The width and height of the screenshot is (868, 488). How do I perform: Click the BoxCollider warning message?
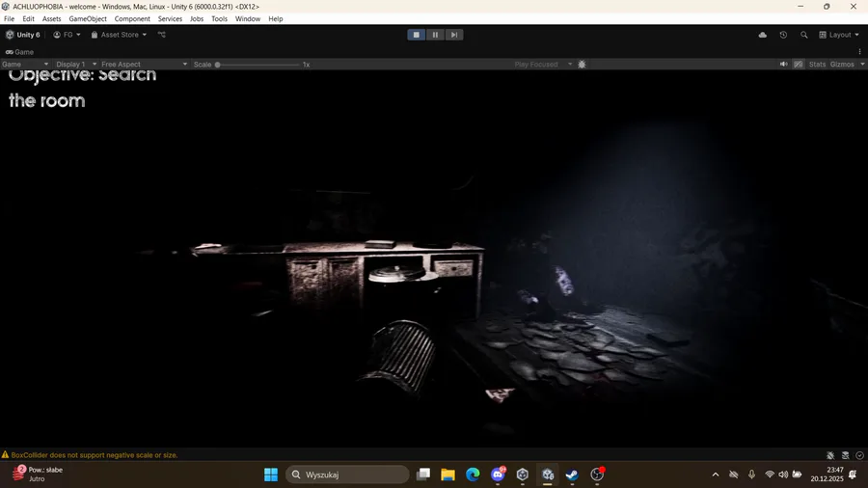point(95,455)
